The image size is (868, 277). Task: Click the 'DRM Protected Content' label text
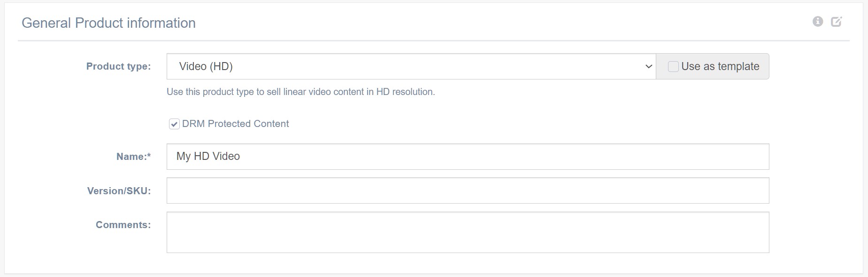pyautogui.click(x=235, y=124)
